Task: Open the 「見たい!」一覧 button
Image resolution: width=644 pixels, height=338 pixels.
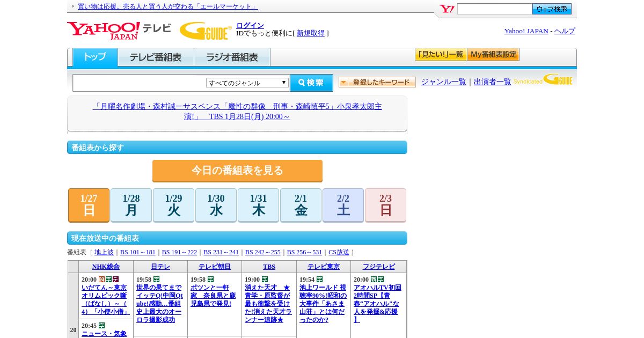Action: tap(441, 55)
